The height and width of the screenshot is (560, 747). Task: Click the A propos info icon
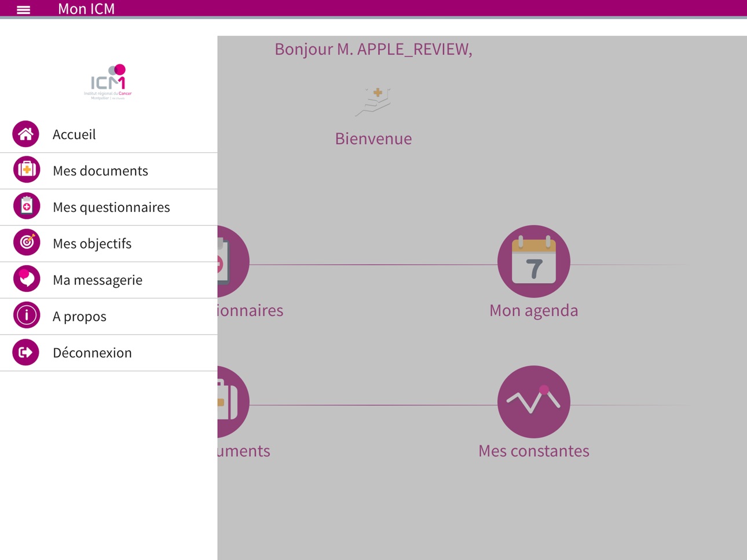tap(26, 316)
